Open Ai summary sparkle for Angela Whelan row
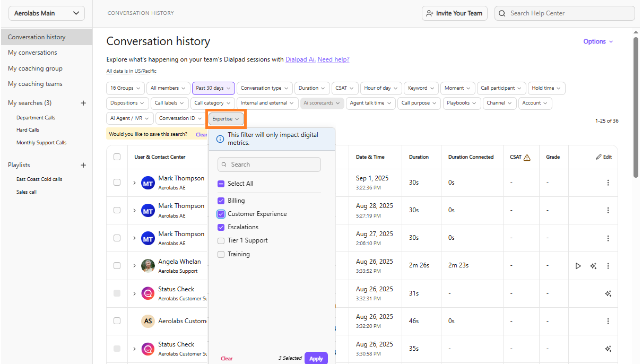The width and height of the screenshot is (642, 364). (593, 266)
